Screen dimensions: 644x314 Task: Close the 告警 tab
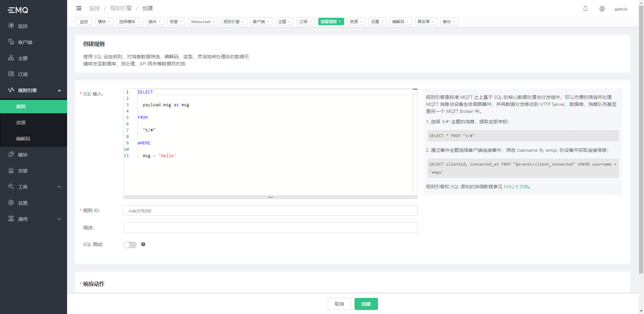181,22
